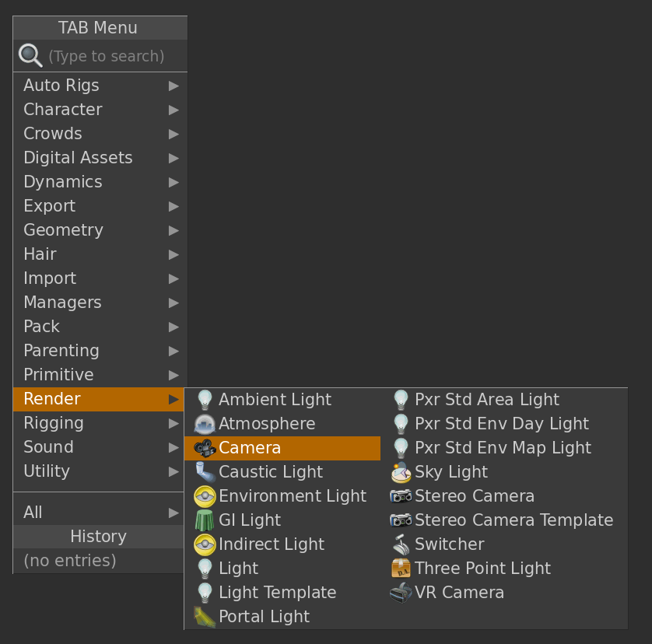Viewport: 652px width, 644px height.
Task: Click the Environment Light yellow icon
Action: pyautogui.click(x=205, y=496)
